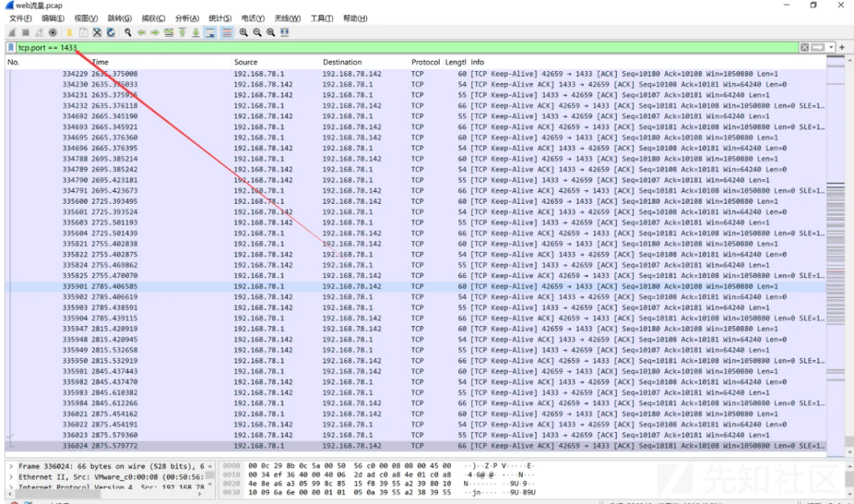Image resolution: width=854 pixels, height=504 pixels.
Task: Expand the Ethernet II details row
Action: (11, 477)
